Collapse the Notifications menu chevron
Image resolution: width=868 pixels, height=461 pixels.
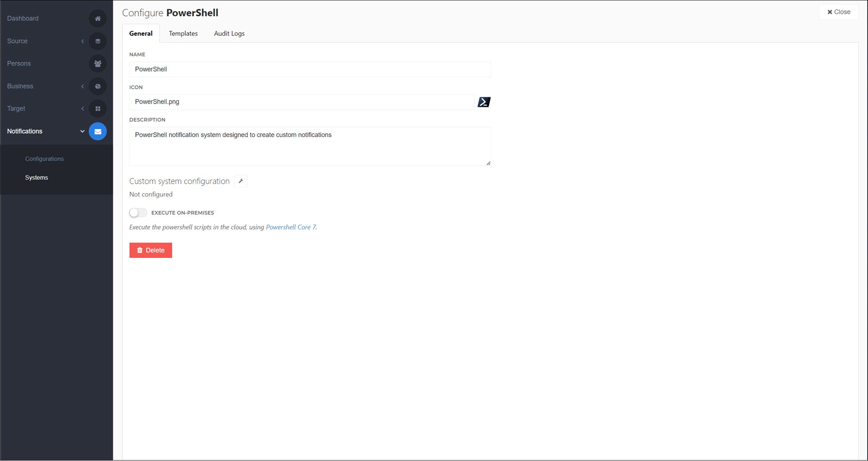(x=82, y=132)
